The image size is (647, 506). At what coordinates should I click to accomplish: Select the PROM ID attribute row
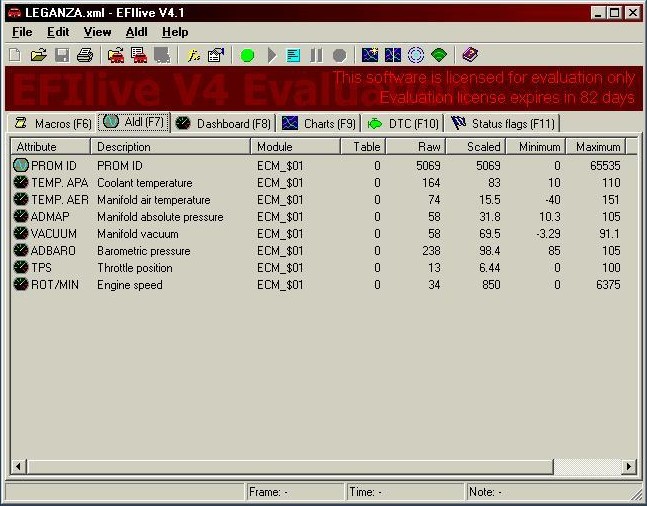(318, 166)
